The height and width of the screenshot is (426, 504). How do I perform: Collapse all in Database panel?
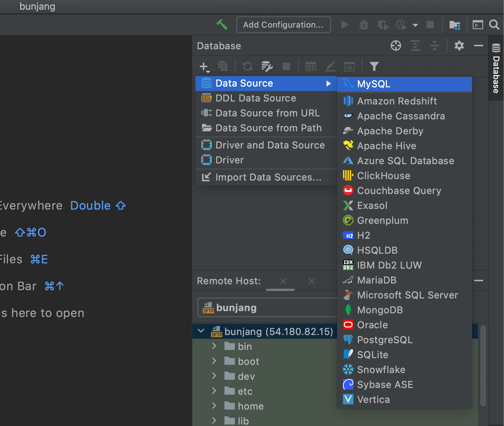point(435,46)
